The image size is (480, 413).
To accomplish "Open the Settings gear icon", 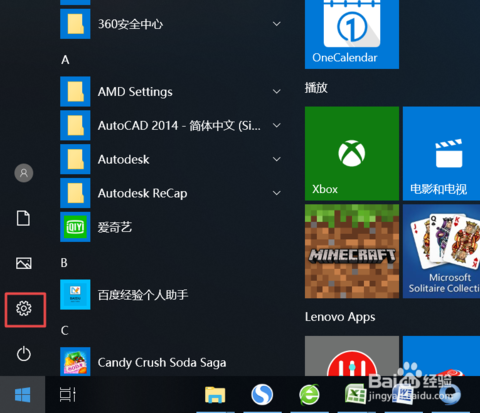I will coord(24,308).
